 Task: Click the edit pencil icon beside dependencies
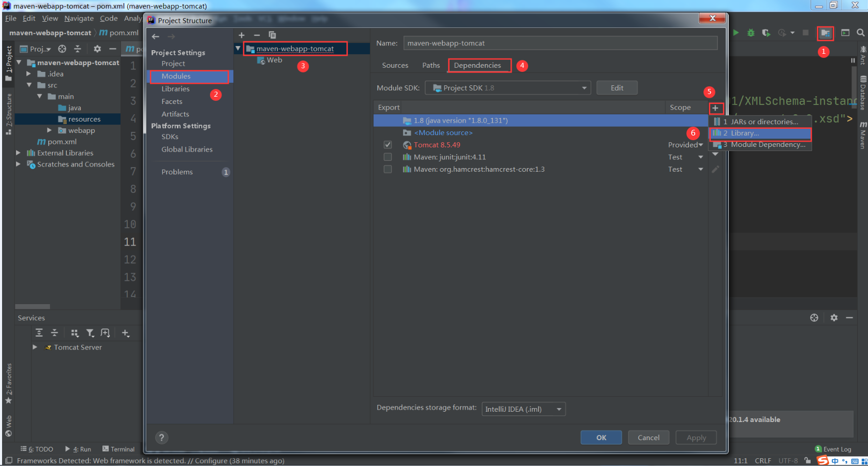point(715,169)
